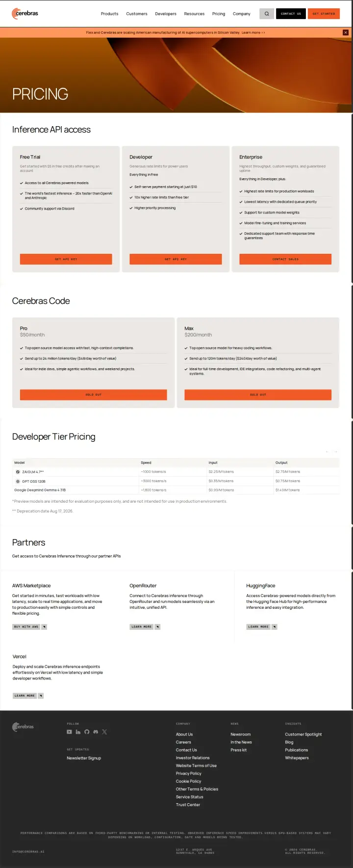Open the GitHub icon in the footer
The height and width of the screenshot is (868, 353).
click(87, 732)
